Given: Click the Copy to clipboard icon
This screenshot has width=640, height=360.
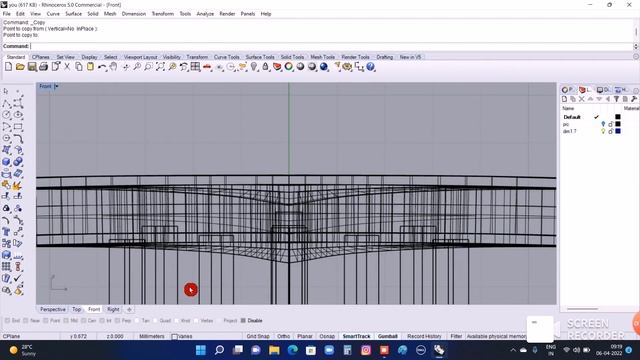Looking at the screenshot, I should [x=78, y=67].
